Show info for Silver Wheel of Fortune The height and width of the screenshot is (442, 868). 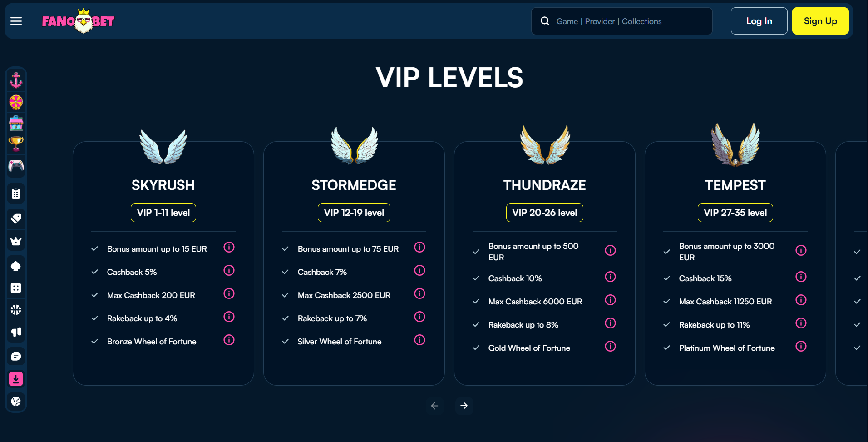click(x=420, y=340)
